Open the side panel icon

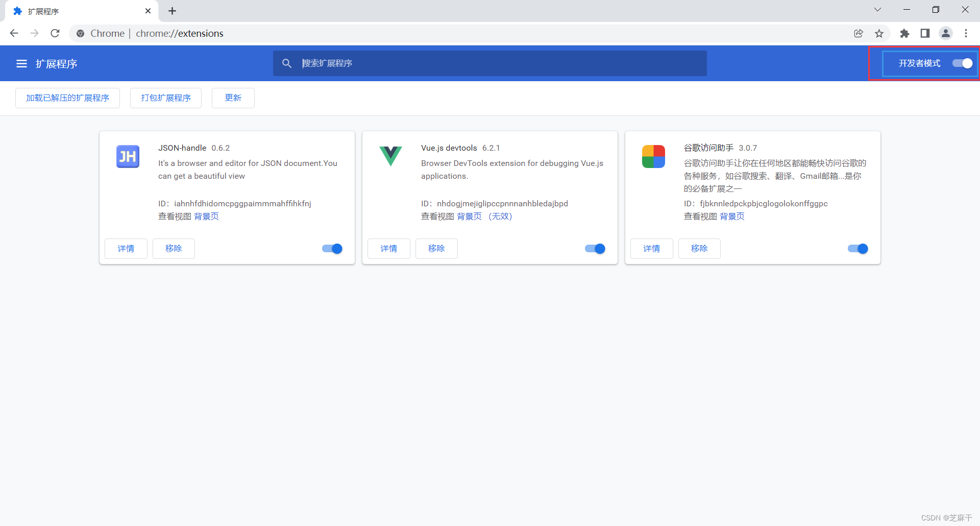925,33
